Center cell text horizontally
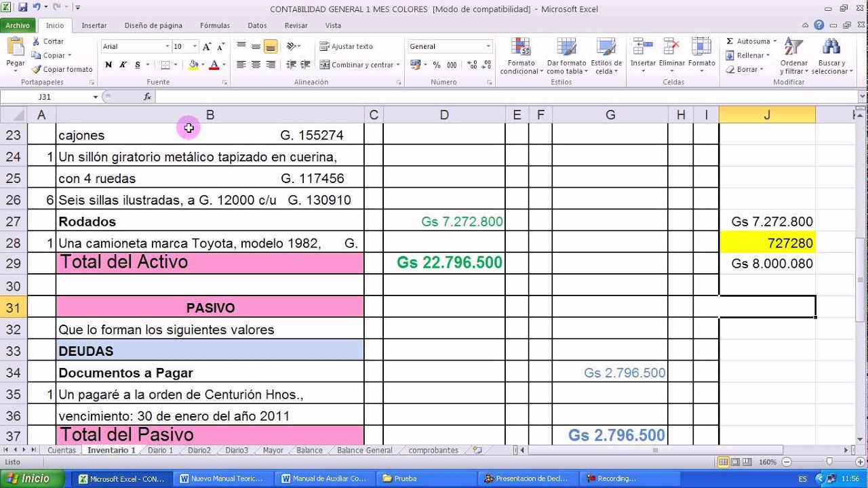 click(256, 65)
